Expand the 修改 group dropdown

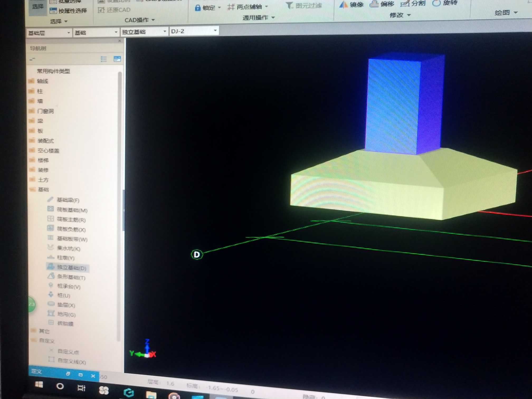(x=409, y=15)
